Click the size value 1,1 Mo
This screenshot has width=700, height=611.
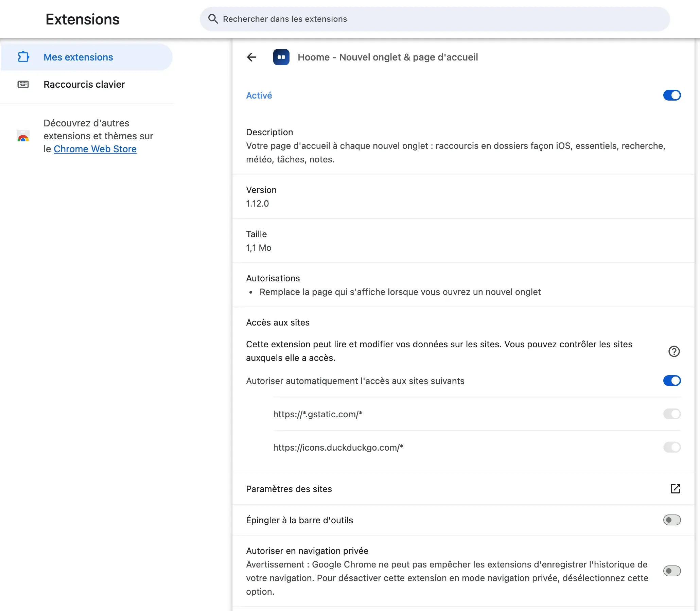pos(259,248)
